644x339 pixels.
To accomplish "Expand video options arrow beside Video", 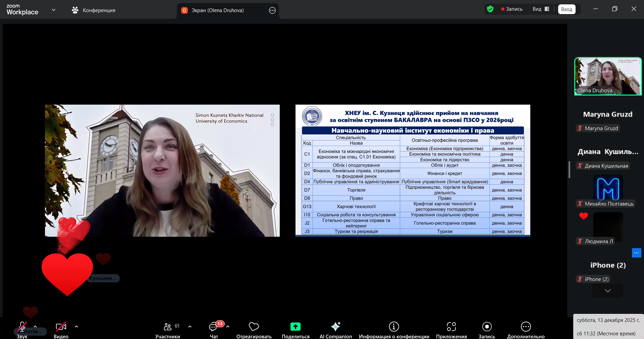I will tap(76, 326).
